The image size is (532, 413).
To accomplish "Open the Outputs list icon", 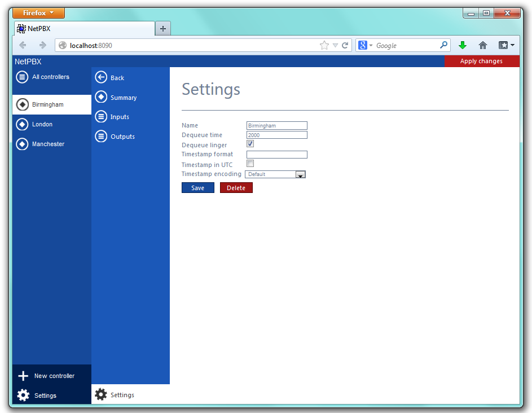I will coord(101,137).
